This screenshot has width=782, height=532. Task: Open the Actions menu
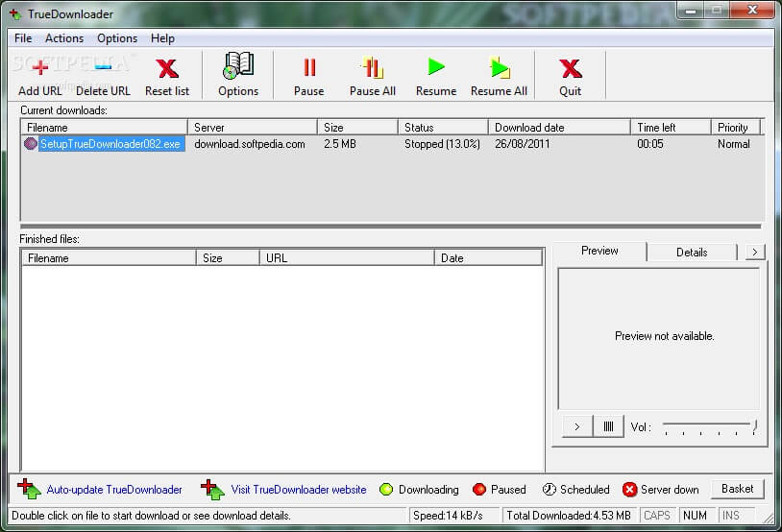point(64,38)
